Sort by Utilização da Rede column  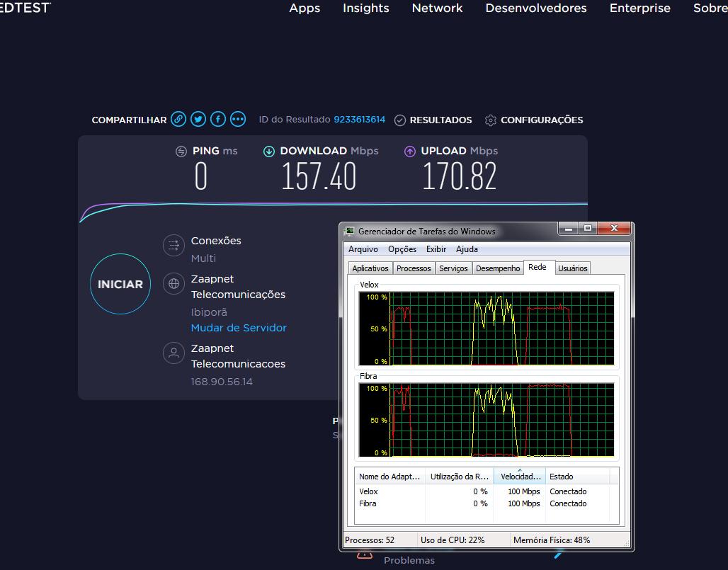click(459, 477)
